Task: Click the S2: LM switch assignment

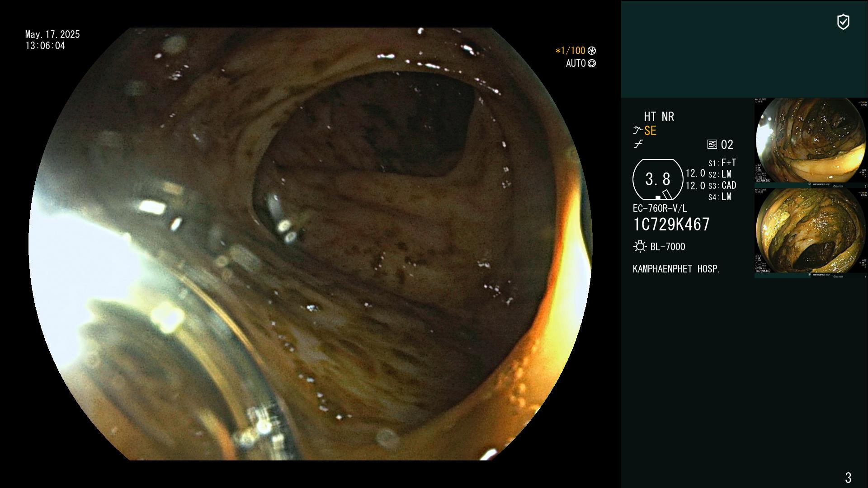Action: [720, 174]
